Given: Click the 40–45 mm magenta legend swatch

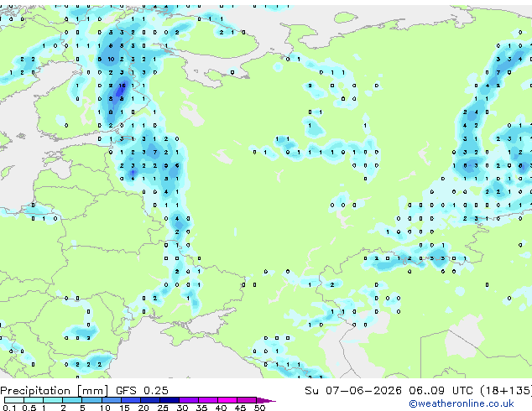Looking at the screenshot, I should (227, 400).
